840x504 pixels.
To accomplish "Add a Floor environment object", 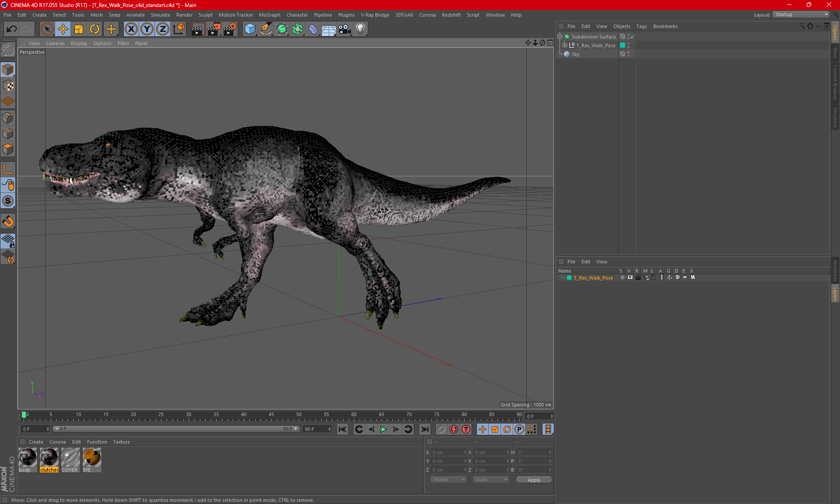I will 329,29.
